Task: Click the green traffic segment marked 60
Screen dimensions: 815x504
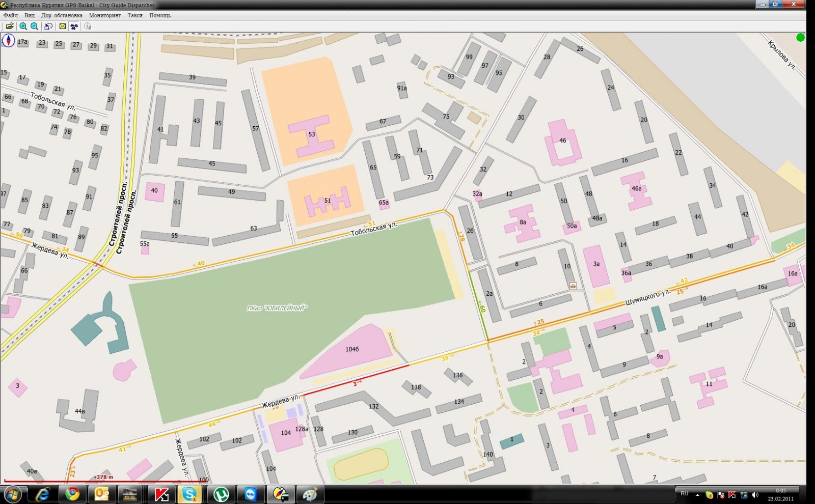Action: pyautogui.click(x=478, y=305)
